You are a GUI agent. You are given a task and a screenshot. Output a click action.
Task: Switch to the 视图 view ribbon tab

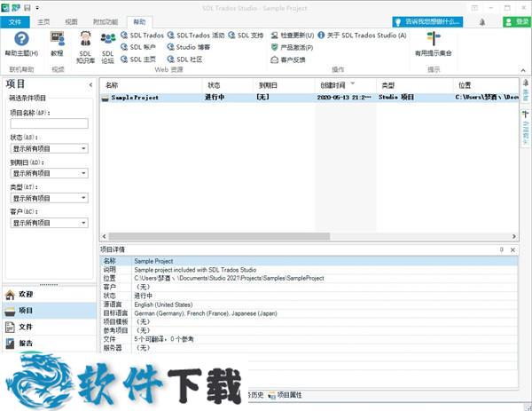coord(71,22)
